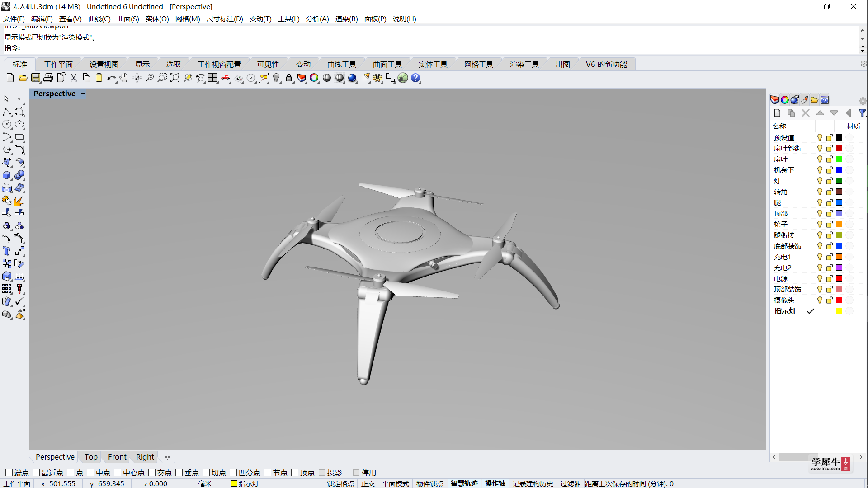Click the red car icon
Screen dimensions: 868x488
tap(226, 78)
